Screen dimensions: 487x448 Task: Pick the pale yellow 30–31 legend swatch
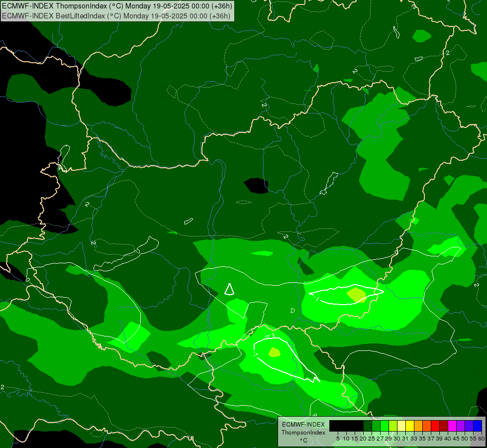point(401,426)
